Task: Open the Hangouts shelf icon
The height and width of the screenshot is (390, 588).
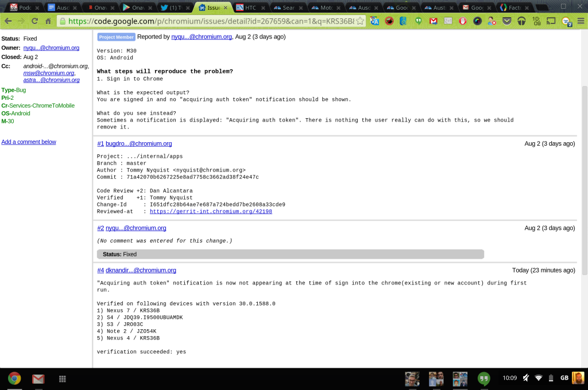Action: pyautogui.click(x=483, y=379)
